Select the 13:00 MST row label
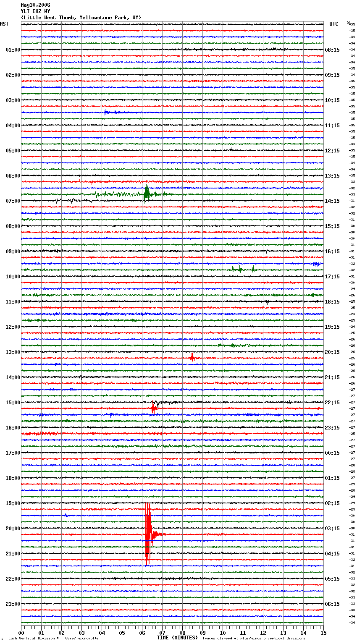Image resolution: width=357 pixels, height=644 pixels. (x=13, y=352)
